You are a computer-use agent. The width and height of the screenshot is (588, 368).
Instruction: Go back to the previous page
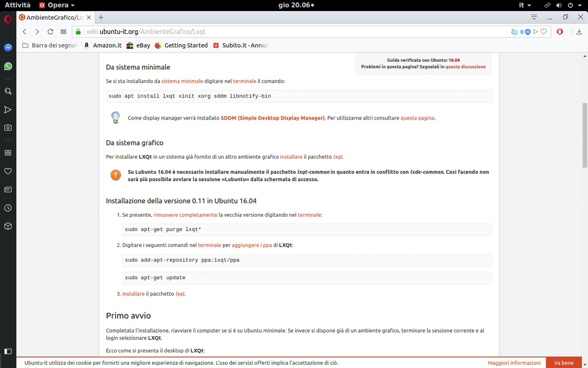coord(25,32)
